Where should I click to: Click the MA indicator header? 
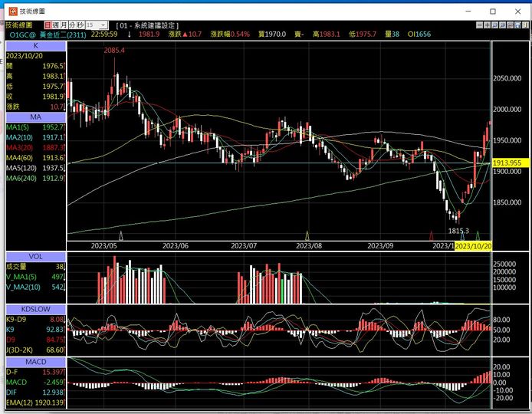pyautogui.click(x=35, y=117)
